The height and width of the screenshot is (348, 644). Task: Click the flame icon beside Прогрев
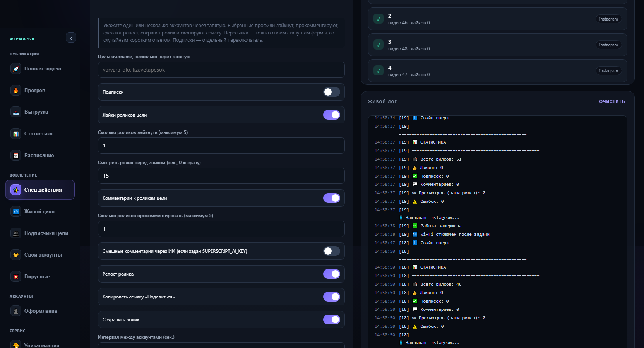[16, 91]
